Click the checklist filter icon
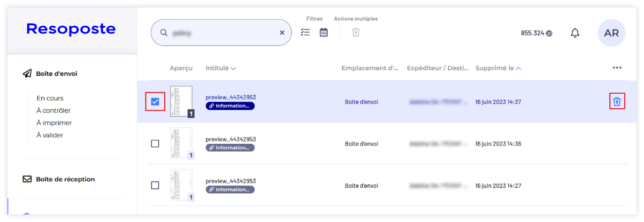 305,32
